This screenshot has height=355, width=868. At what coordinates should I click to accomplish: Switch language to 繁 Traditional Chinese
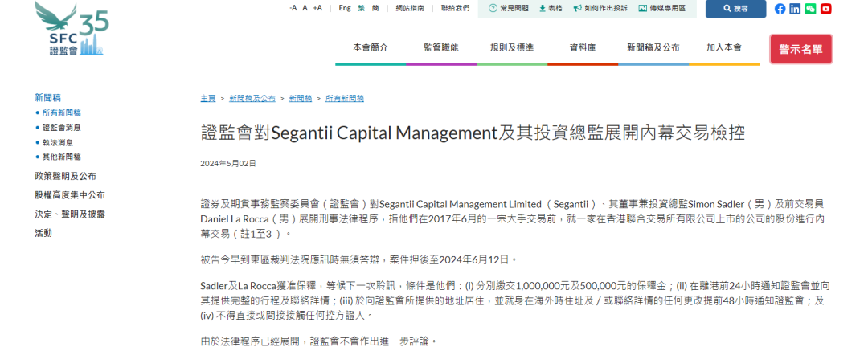361,8
